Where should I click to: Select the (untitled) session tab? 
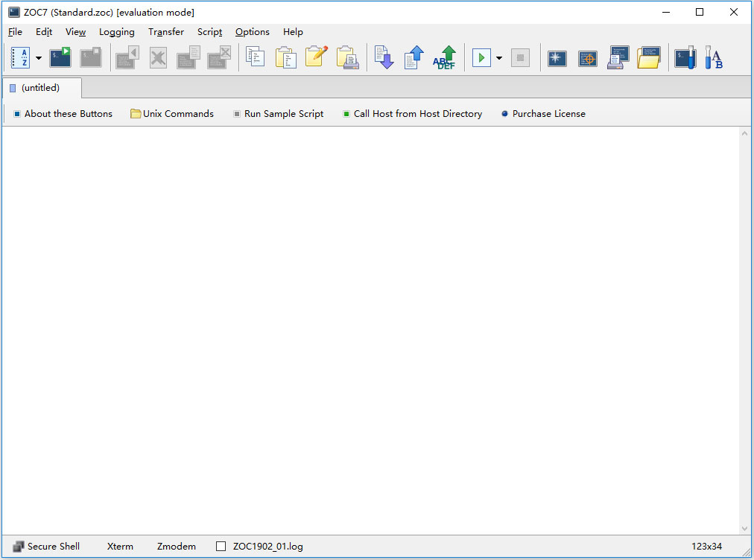(x=40, y=88)
